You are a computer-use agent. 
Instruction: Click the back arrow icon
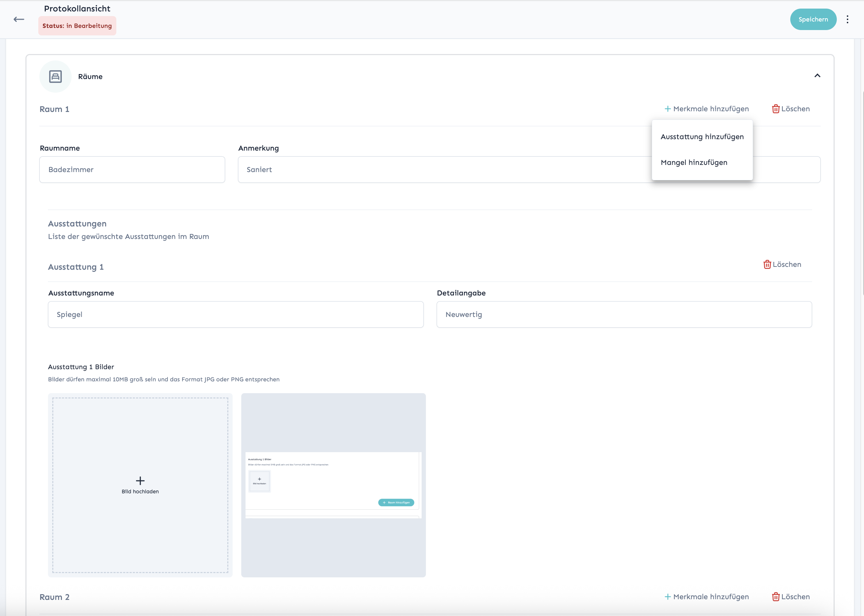19,19
